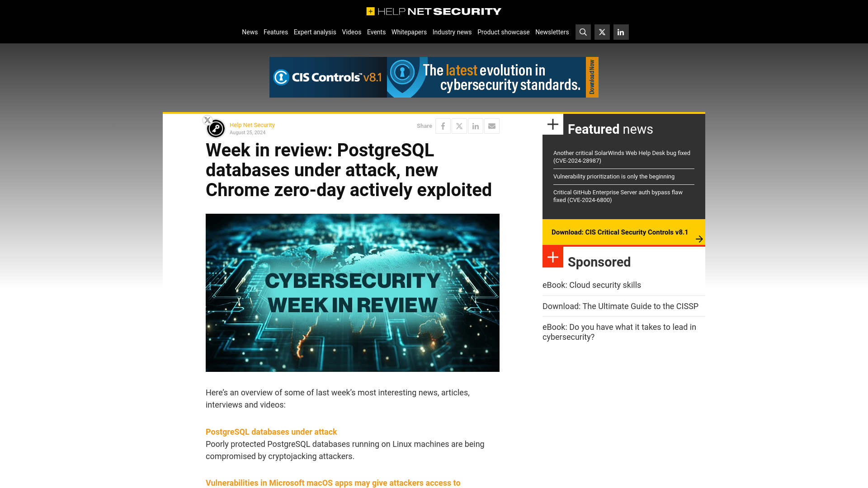Screen dimensions: 868x488
Task: Click the X share icon on article
Action: (458, 126)
